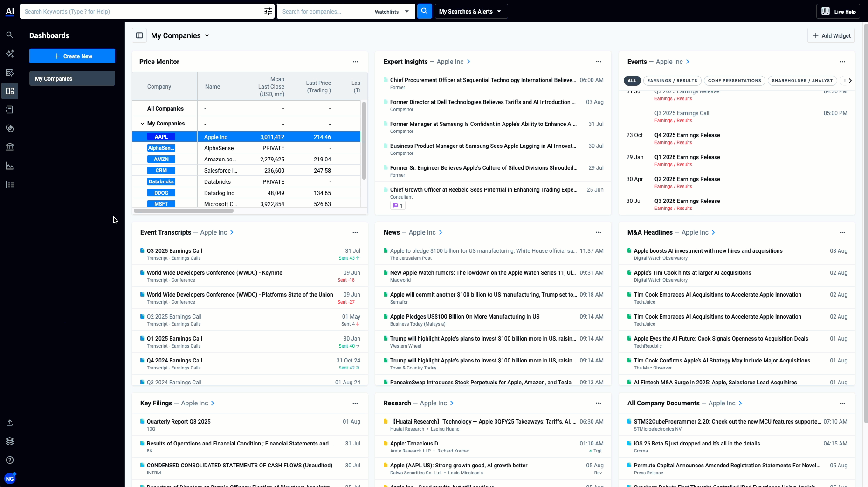Select Earnings / Results filter chip
868x487 pixels.
672,81
